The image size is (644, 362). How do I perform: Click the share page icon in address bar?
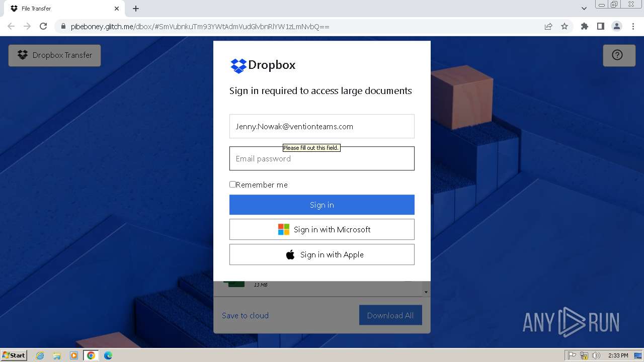point(548,27)
